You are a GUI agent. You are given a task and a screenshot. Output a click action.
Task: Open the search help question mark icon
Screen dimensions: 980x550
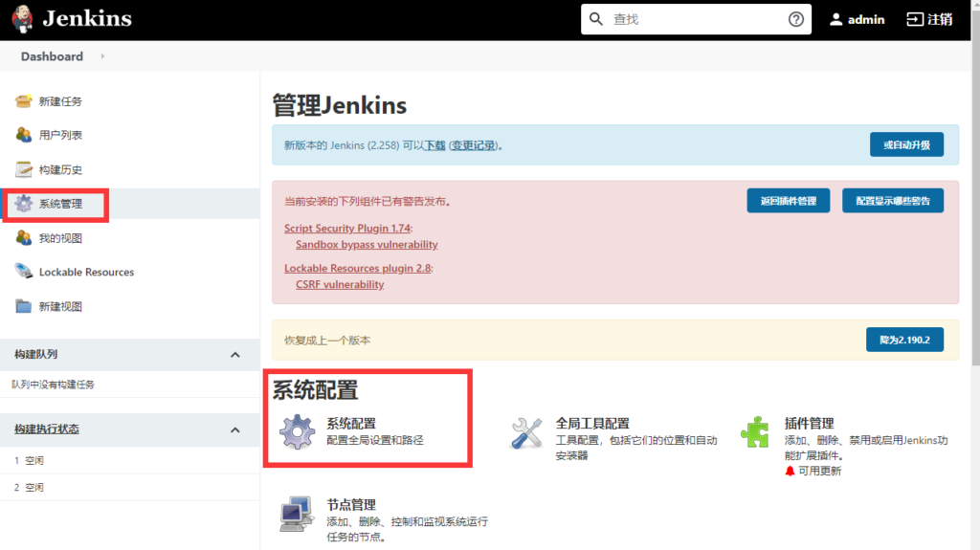pyautogui.click(x=795, y=19)
